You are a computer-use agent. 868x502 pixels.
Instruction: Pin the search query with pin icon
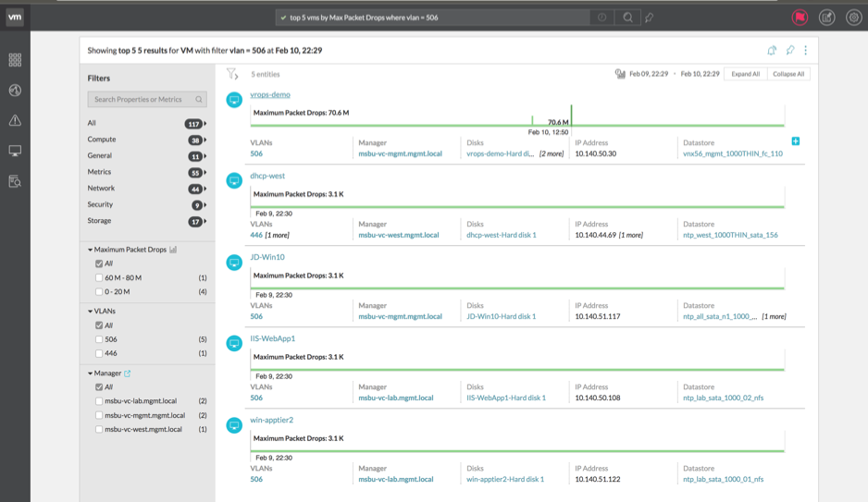(x=650, y=18)
